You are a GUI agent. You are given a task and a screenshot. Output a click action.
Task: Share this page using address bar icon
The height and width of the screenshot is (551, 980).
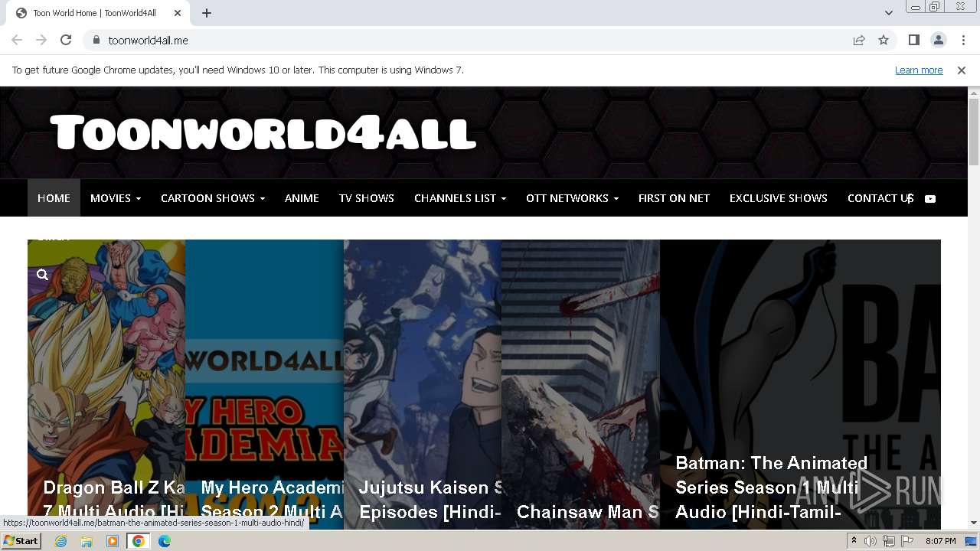pos(859,40)
